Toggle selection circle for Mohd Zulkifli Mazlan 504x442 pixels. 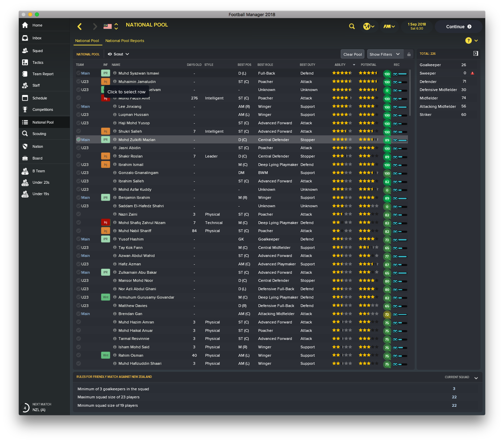79,140
